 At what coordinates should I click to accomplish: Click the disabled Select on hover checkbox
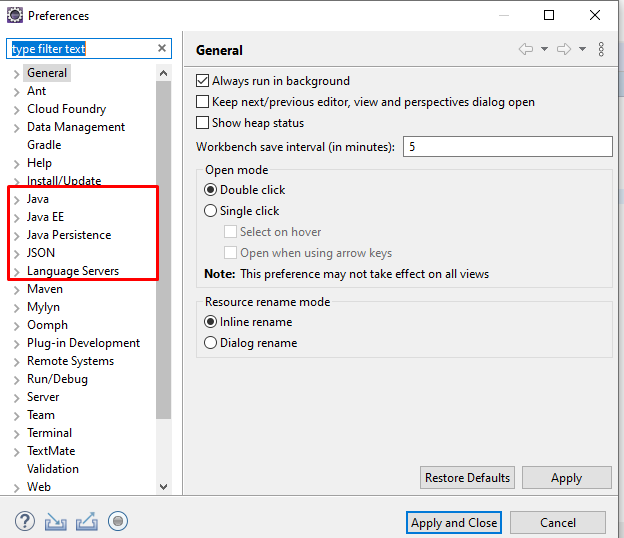(x=230, y=232)
